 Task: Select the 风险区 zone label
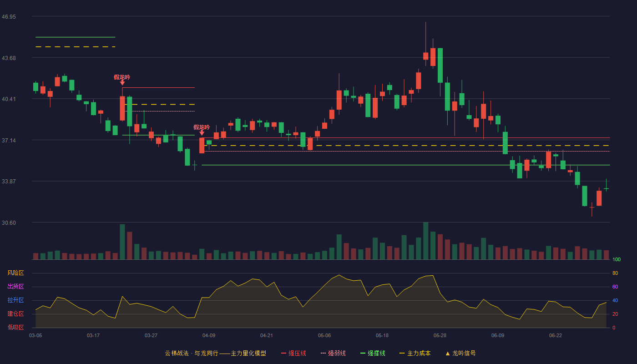tap(15, 273)
